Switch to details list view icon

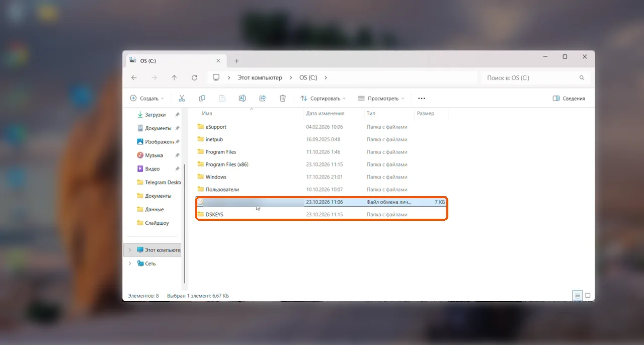(577, 296)
